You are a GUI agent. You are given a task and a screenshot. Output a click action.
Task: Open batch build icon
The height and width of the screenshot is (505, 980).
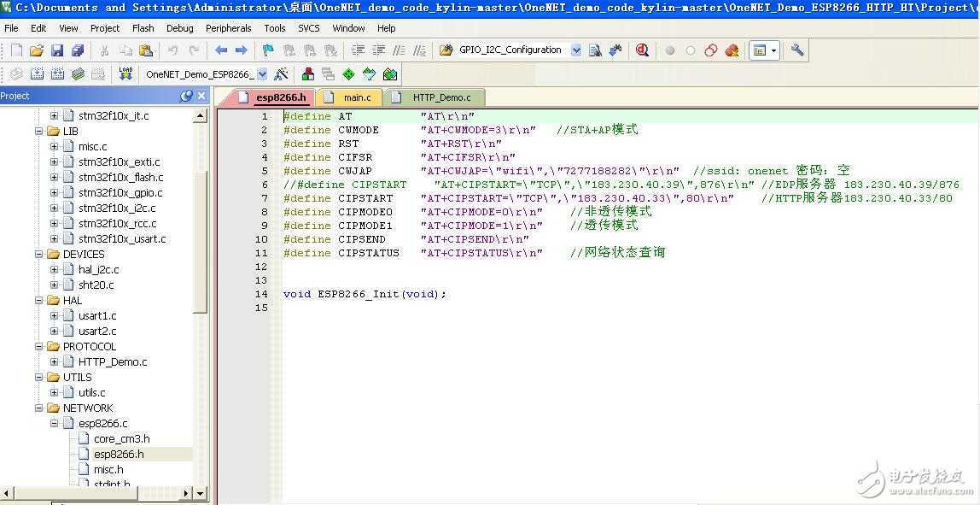pyautogui.click(x=79, y=74)
